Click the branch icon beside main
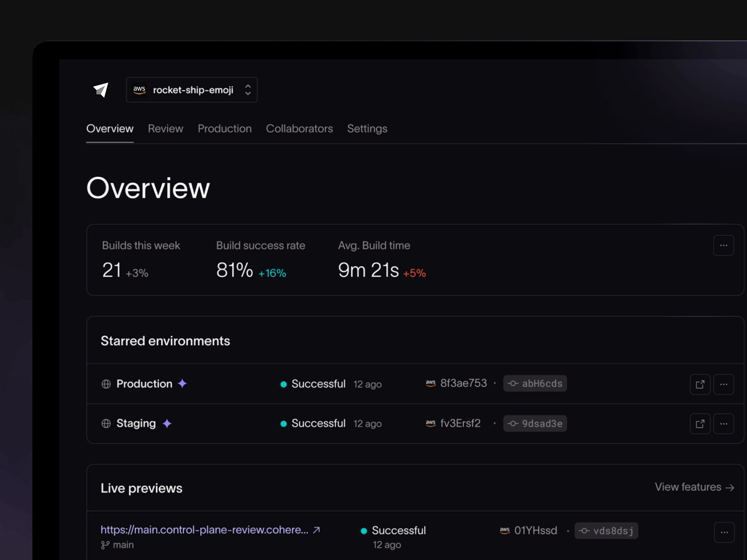The height and width of the screenshot is (560, 747). point(105,545)
